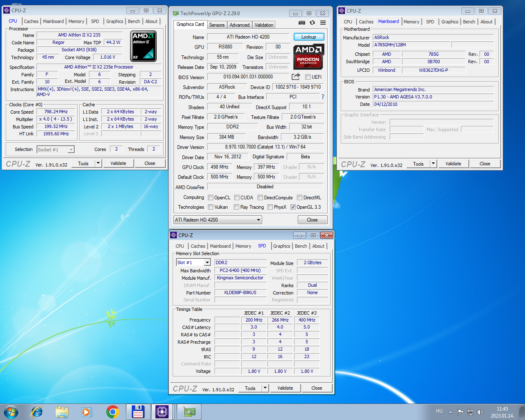Click the HU language indicator
Screen dimensions: 525x420
coord(439,411)
